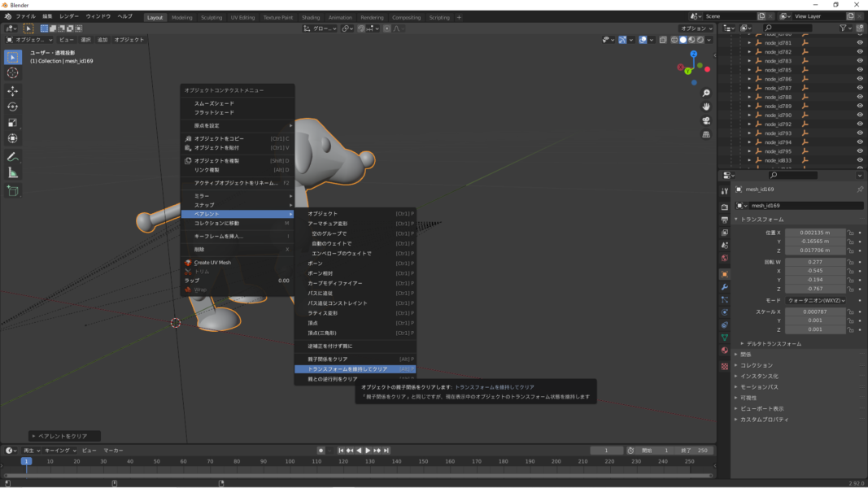
Task: Open the Material properties tab
Action: click(725, 351)
